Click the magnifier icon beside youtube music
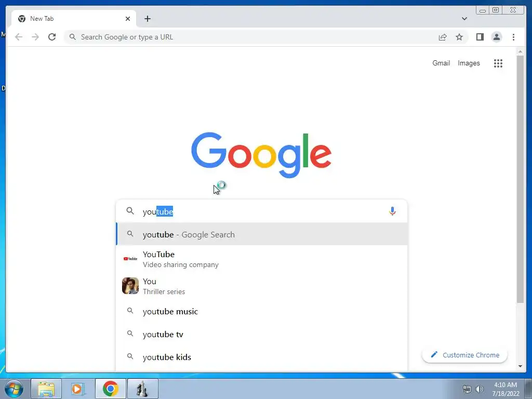 [130, 311]
